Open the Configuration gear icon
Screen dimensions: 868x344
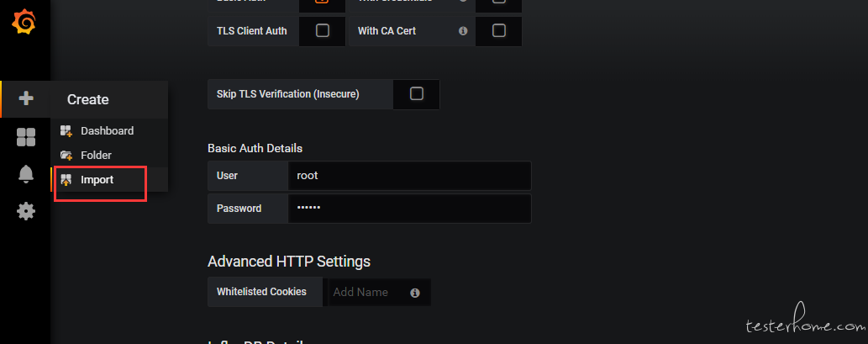26,211
